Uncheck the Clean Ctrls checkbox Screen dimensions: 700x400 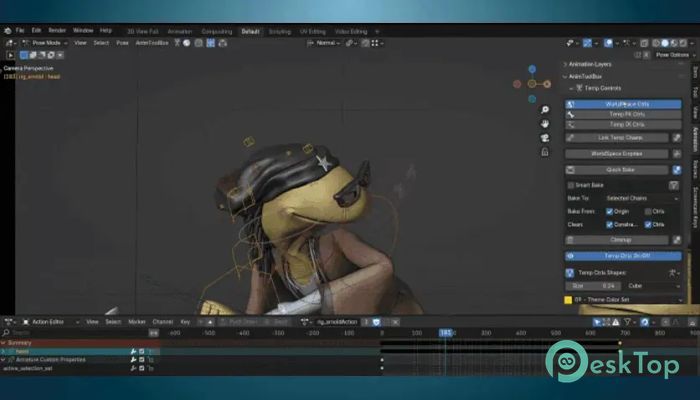[648, 225]
